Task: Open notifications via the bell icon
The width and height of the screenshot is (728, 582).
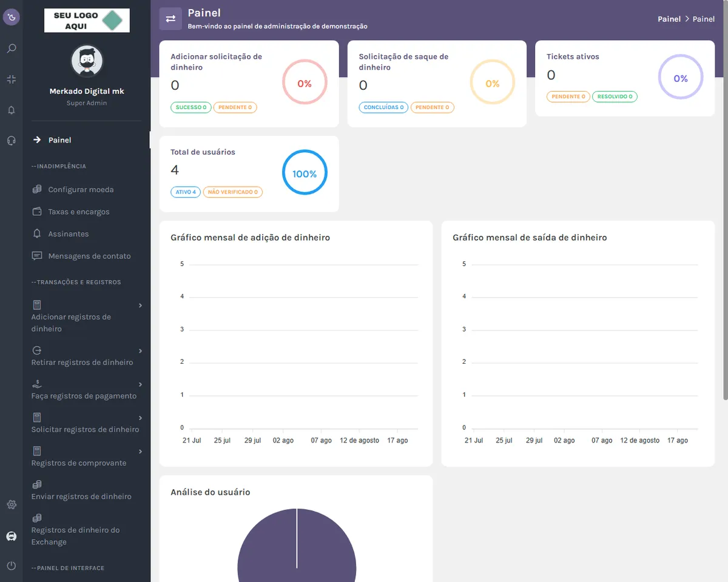Action: point(12,110)
